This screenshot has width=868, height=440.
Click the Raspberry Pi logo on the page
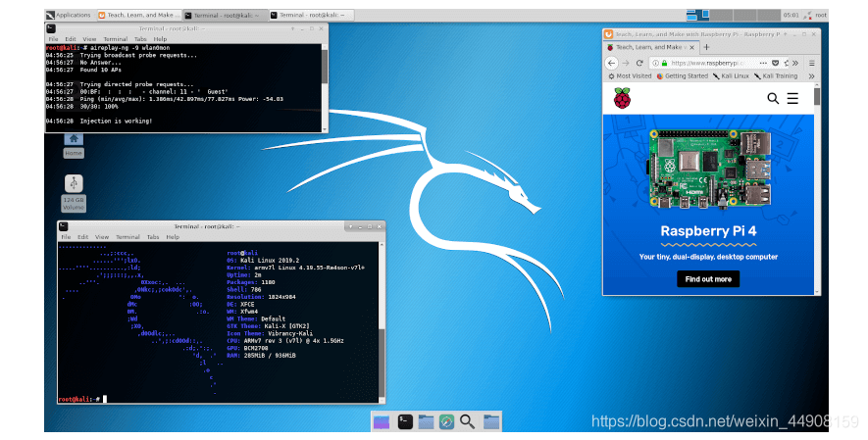coord(622,98)
